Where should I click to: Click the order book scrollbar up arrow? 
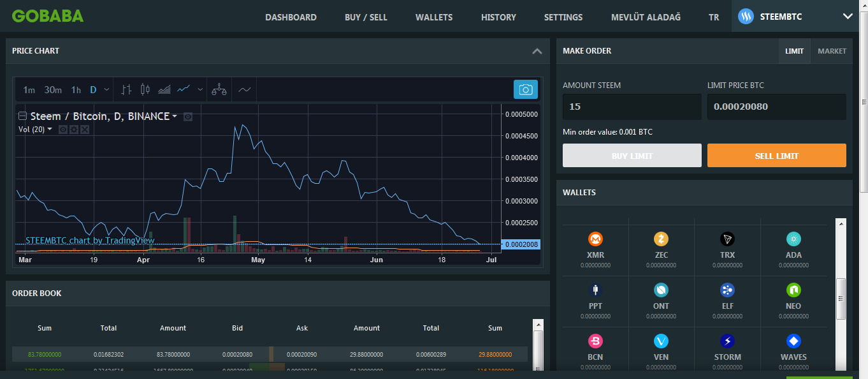coord(539,325)
